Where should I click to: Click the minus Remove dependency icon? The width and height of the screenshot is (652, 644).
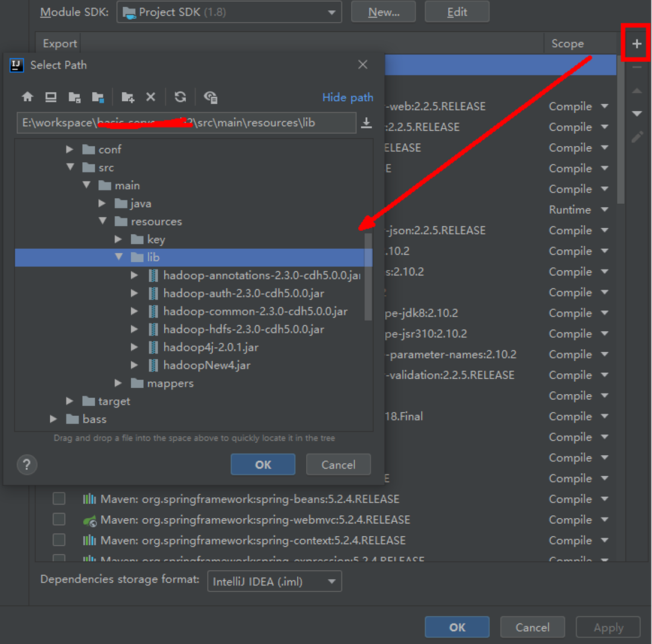tap(636, 67)
